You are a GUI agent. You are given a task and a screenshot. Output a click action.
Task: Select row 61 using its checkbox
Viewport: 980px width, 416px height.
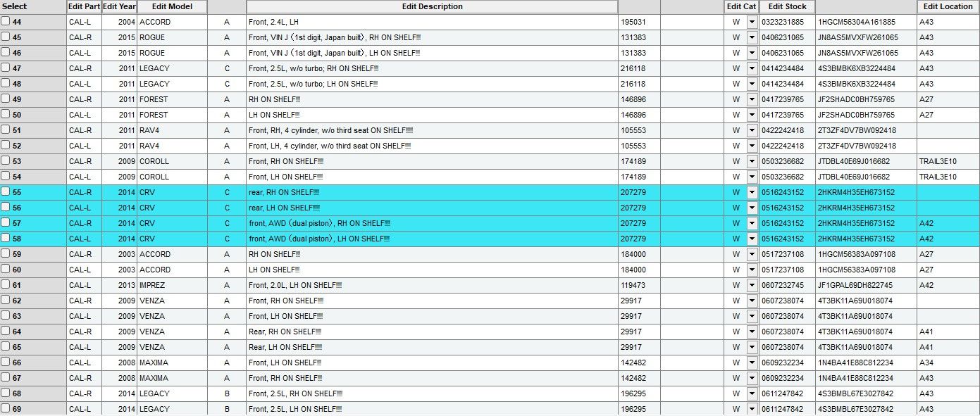(x=6, y=284)
